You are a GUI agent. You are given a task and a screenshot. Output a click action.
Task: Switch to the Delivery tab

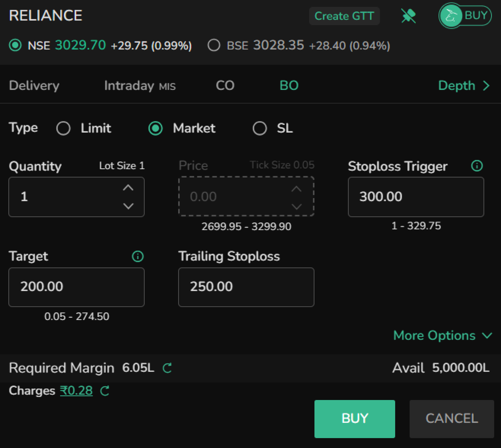click(x=34, y=86)
